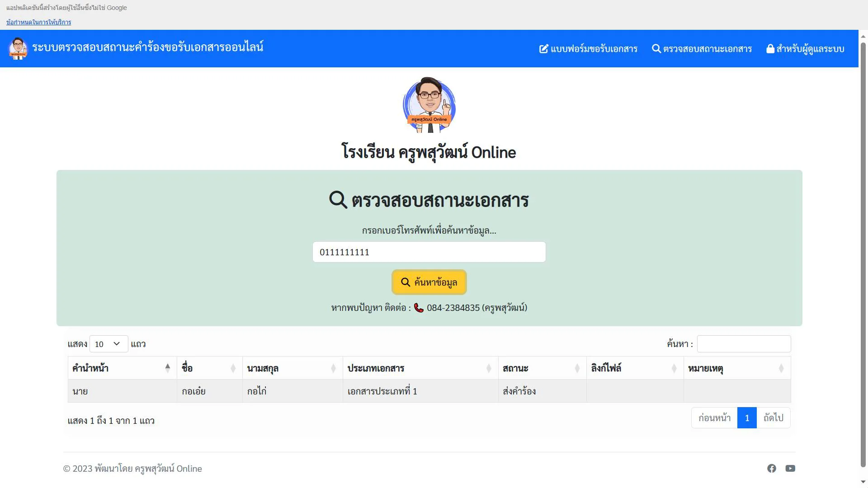Click the magnifier icon beside ตรวจสอบสถานะเอกสาร in navbar
The image size is (868, 488).
[656, 48]
